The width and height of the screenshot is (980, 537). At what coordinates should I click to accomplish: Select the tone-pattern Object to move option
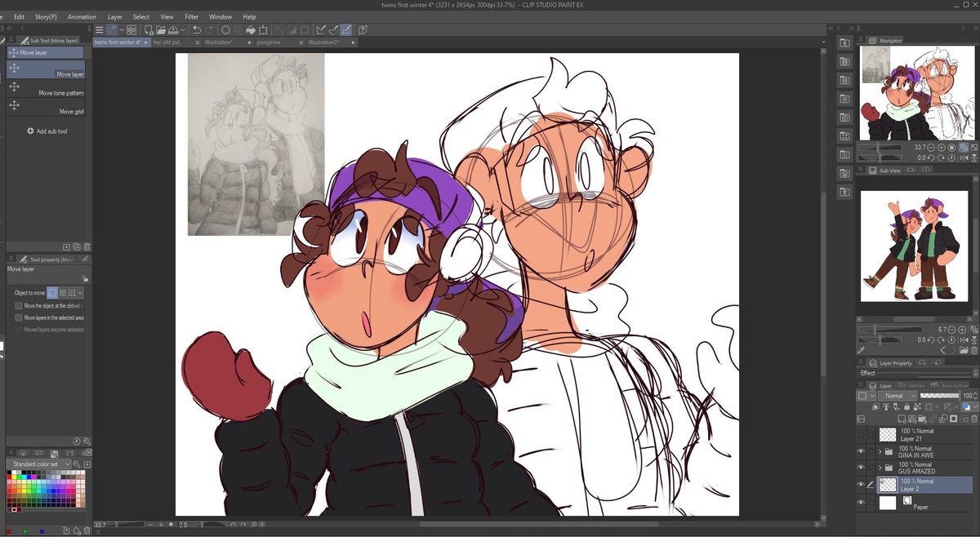(x=62, y=292)
